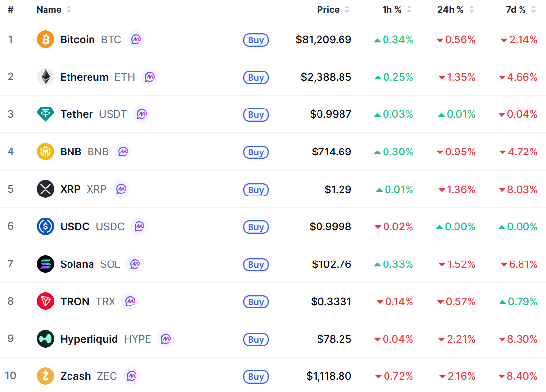Sort by 1h % column header

(397, 10)
